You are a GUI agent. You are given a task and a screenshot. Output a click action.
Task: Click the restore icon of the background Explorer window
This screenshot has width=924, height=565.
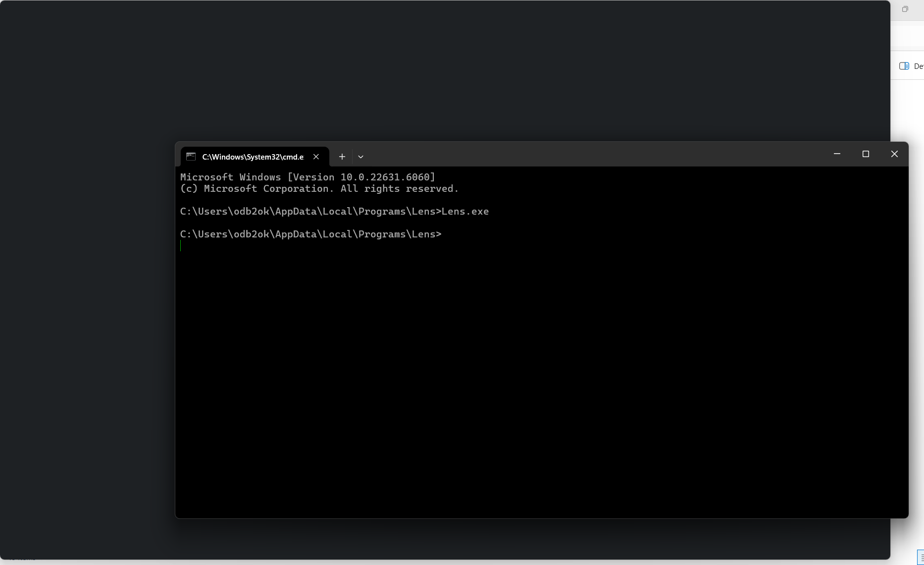pyautogui.click(x=905, y=9)
